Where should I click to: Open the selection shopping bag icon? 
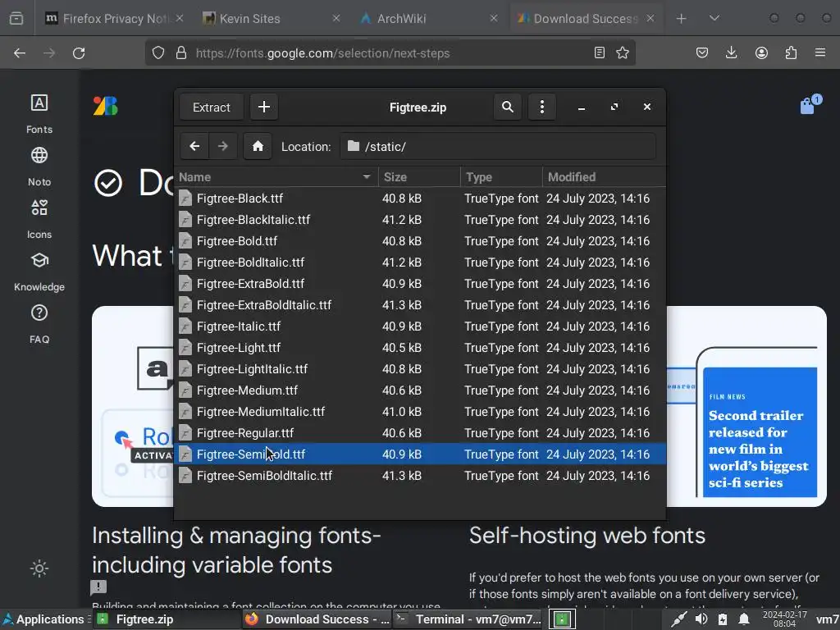tap(808, 106)
